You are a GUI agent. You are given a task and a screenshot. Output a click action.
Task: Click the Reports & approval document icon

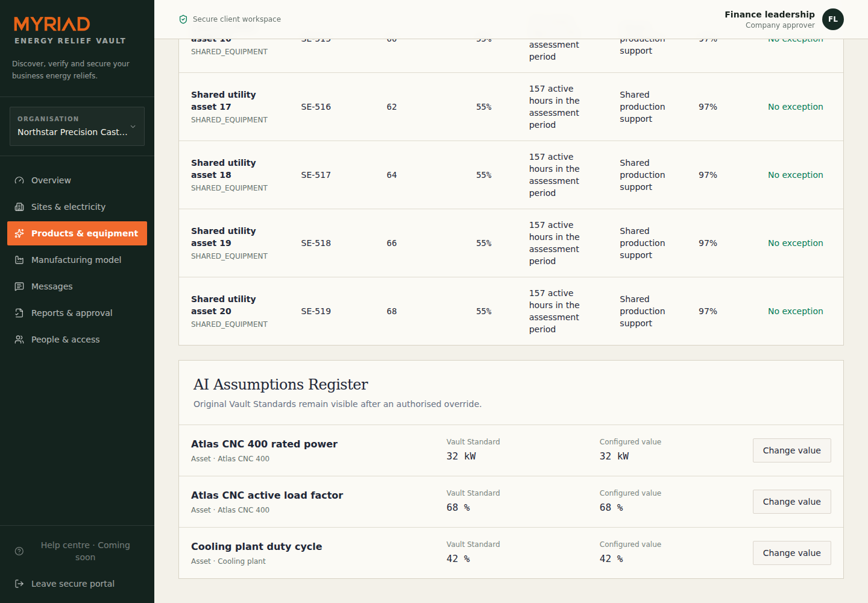coord(19,313)
